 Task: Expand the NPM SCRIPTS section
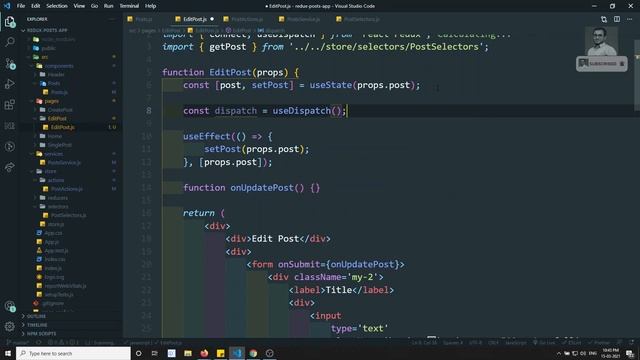tap(42, 334)
